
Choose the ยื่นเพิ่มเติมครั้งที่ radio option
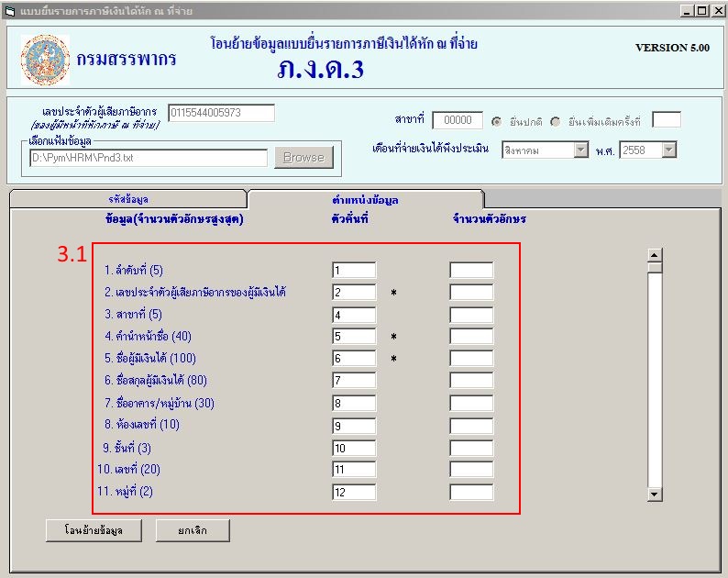pyautogui.click(x=556, y=121)
